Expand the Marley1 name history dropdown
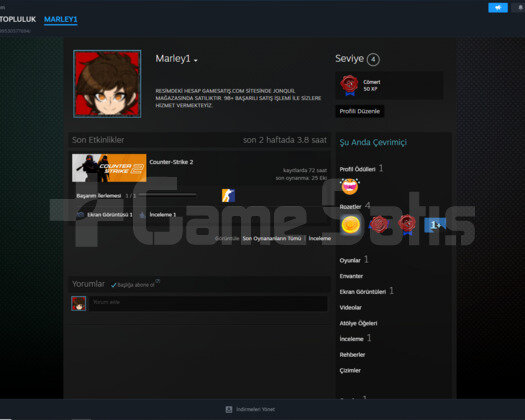The height and width of the screenshot is (420, 525). point(196,60)
